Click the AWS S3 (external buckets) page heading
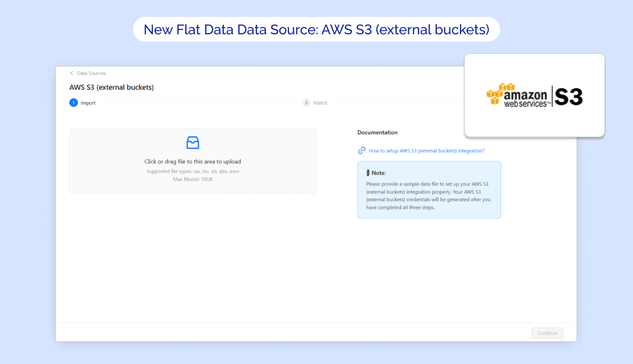 (111, 88)
